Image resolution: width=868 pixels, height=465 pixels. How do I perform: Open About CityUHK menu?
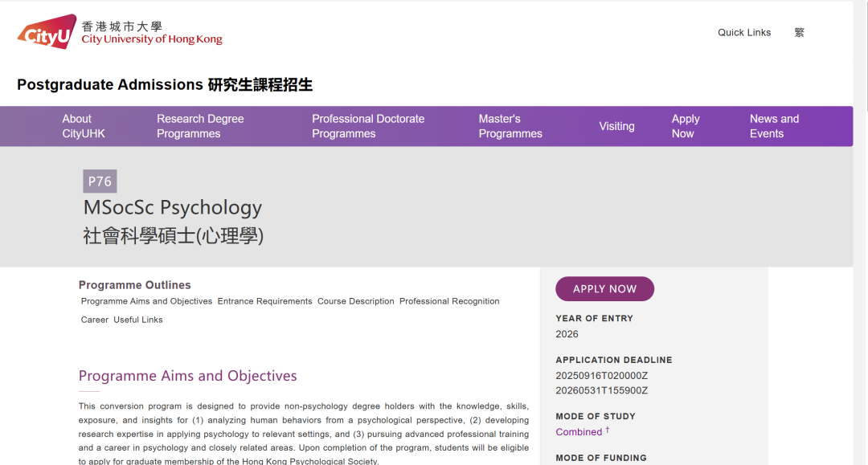click(84, 126)
